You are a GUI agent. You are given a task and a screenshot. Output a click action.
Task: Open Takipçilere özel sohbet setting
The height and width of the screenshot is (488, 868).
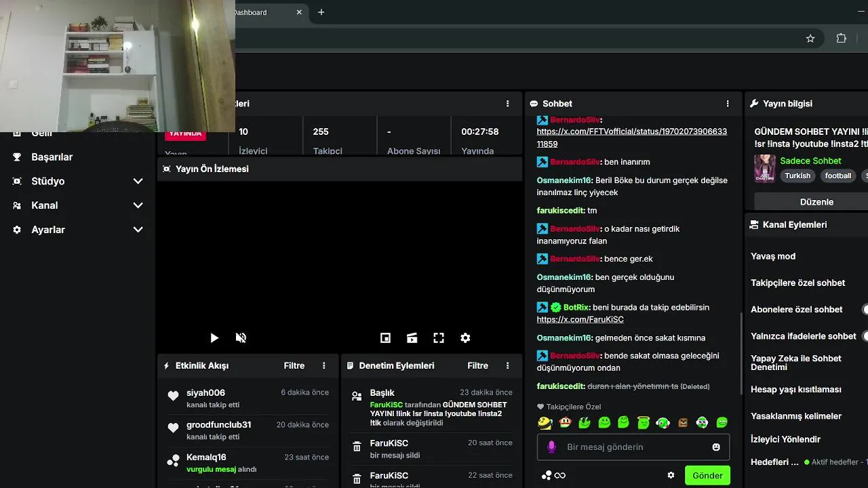[798, 283]
